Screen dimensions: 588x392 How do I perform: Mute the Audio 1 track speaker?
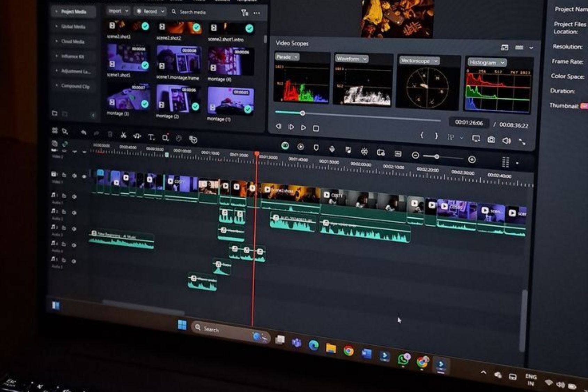pos(74,197)
